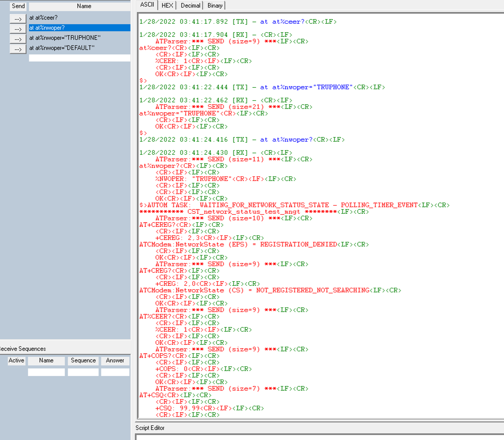
Task: Click the Sequence column header in receive sequences
Action: (83, 361)
